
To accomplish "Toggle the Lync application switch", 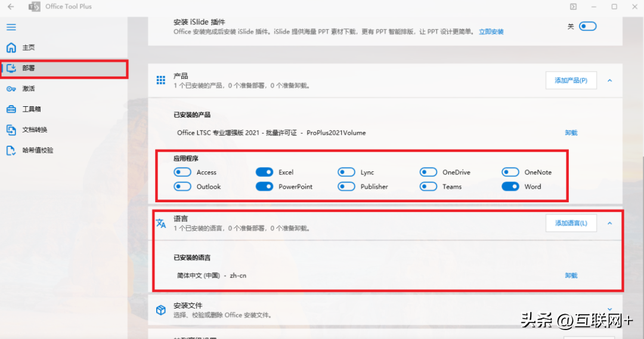I will (x=346, y=172).
